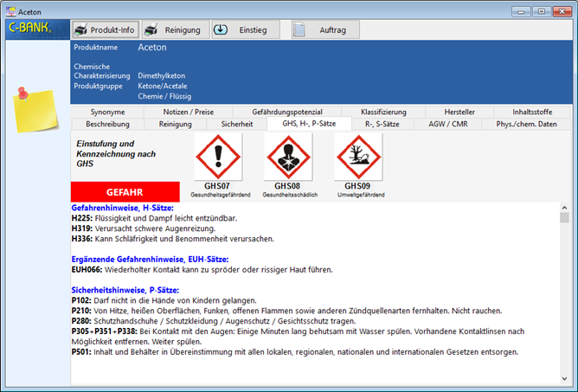Image resolution: width=578 pixels, height=392 pixels.
Task: Click the scrollbar down arrow in hazard text
Action: click(x=564, y=378)
